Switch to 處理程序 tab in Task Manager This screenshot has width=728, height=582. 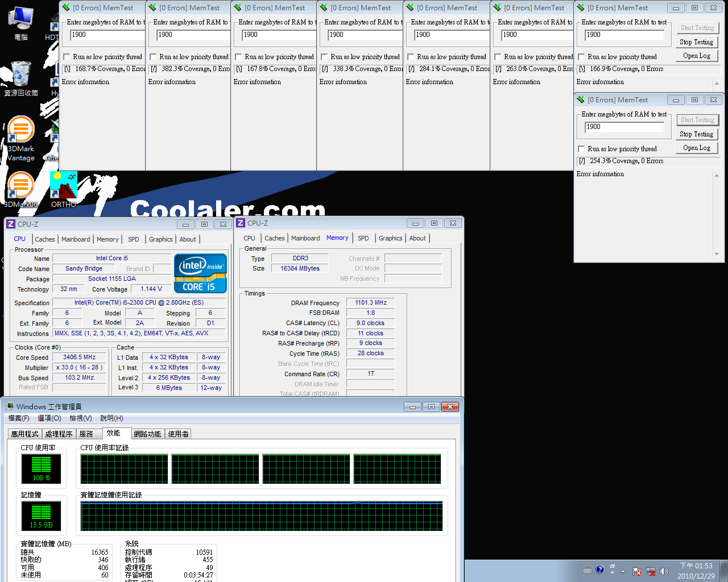click(59, 434)
